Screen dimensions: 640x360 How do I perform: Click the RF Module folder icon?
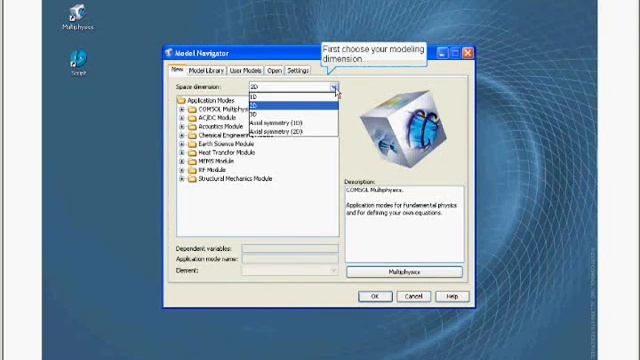pyautogui.click(x=192, y=170)
